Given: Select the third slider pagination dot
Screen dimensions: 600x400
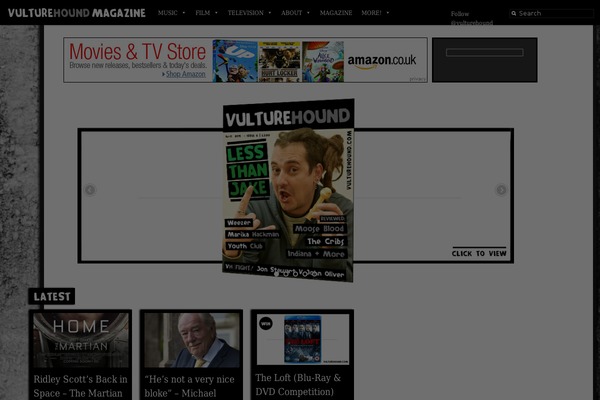Looking at the screenshot, I should click(x=295, y=274).
